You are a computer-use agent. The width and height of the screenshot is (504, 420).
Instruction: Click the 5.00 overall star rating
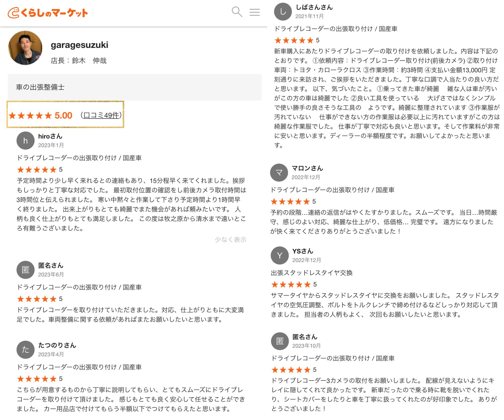point(40,115)
